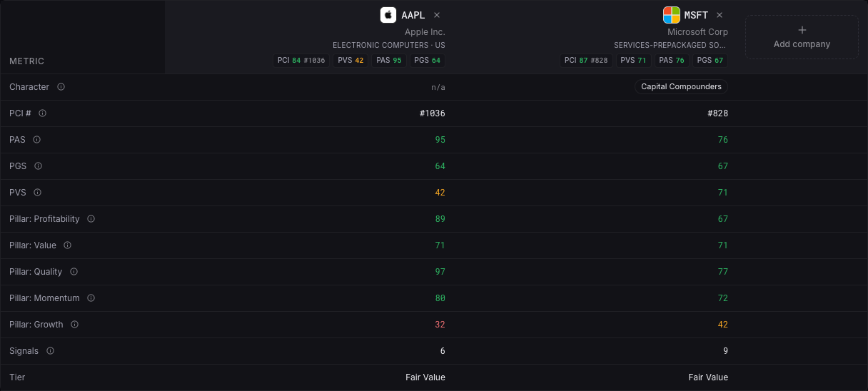This screenshot has width=868, height=391.
Task: Click the info icon for Pillar: Value
Action: [x=67, y=245]
